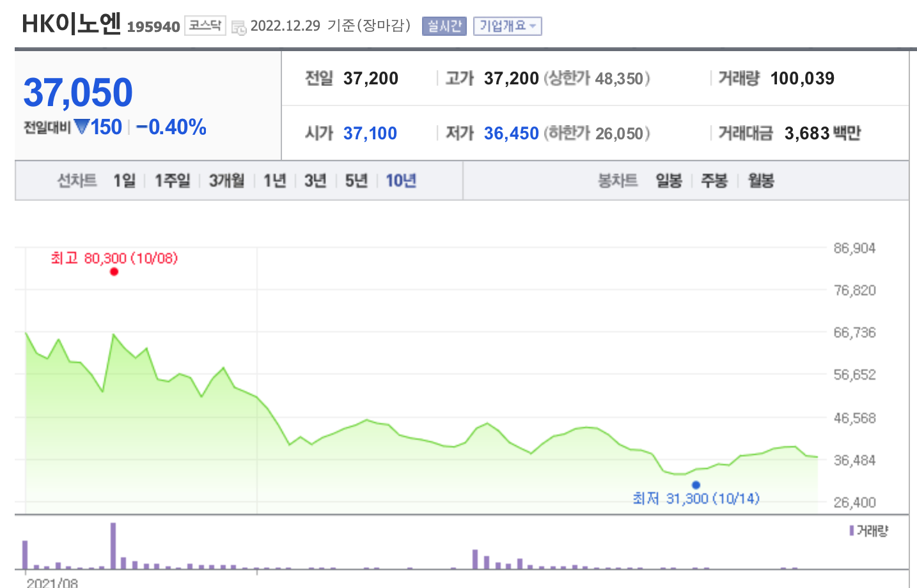This screenshot has width=917, height=588.
Task: Click the 상한가 48,350 text
Action: point(597,79)
